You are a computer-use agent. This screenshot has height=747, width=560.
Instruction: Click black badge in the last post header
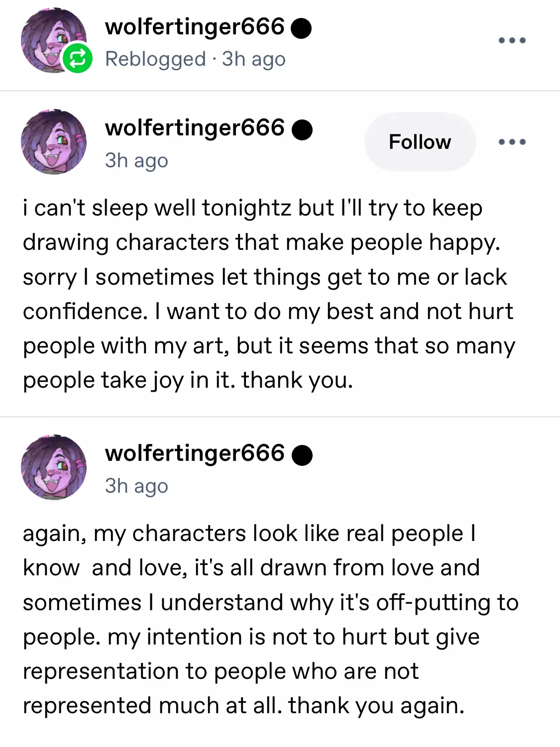coord(302,455)
